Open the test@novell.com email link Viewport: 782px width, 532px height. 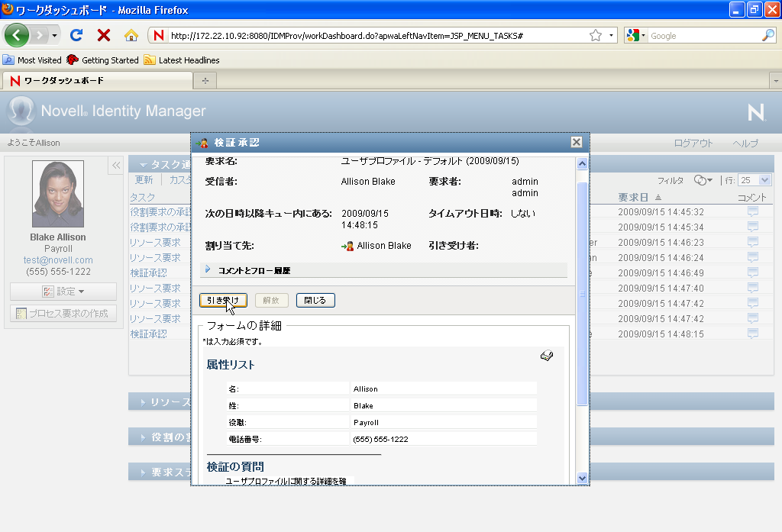tap(58, 260)
